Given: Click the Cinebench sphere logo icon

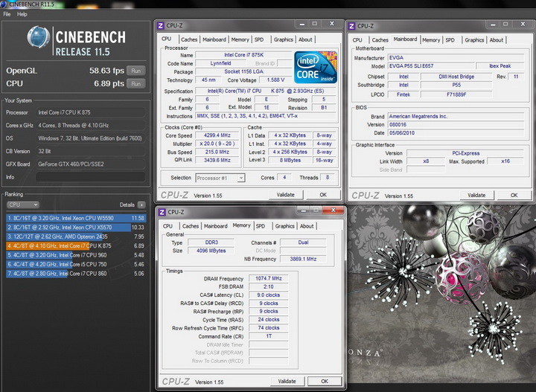Looking at the screenshot, I should tap(38, 37).
